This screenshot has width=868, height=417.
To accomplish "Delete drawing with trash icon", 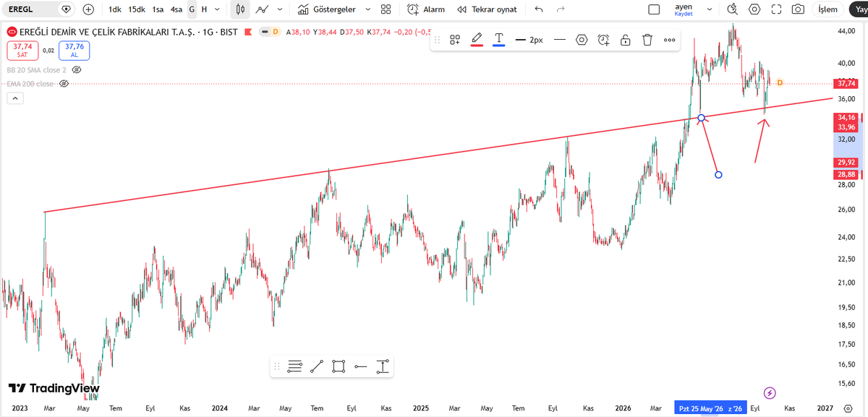I will [647, 40].
